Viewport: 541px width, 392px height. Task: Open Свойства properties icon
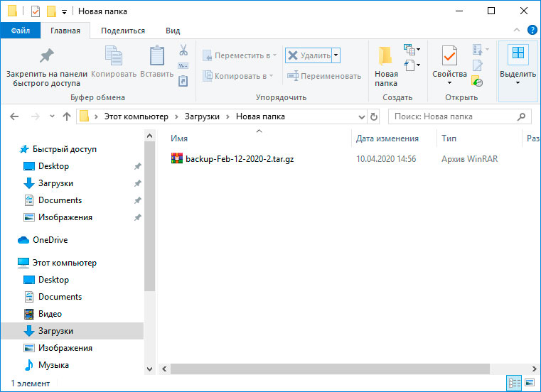tap(449, 56)
